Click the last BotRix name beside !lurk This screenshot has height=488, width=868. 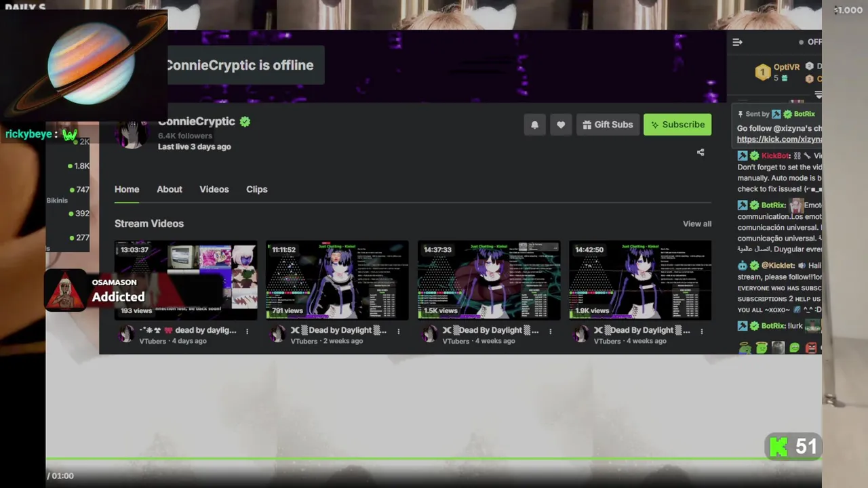point(773,325)
